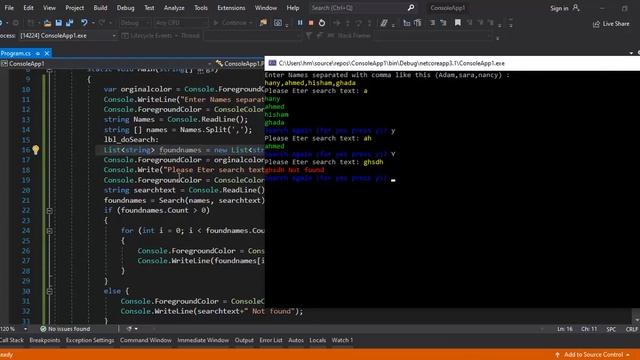The width and height of the screenshot is (640, 360).
Task: Click the console window title icon
Action: pos(272,63)
